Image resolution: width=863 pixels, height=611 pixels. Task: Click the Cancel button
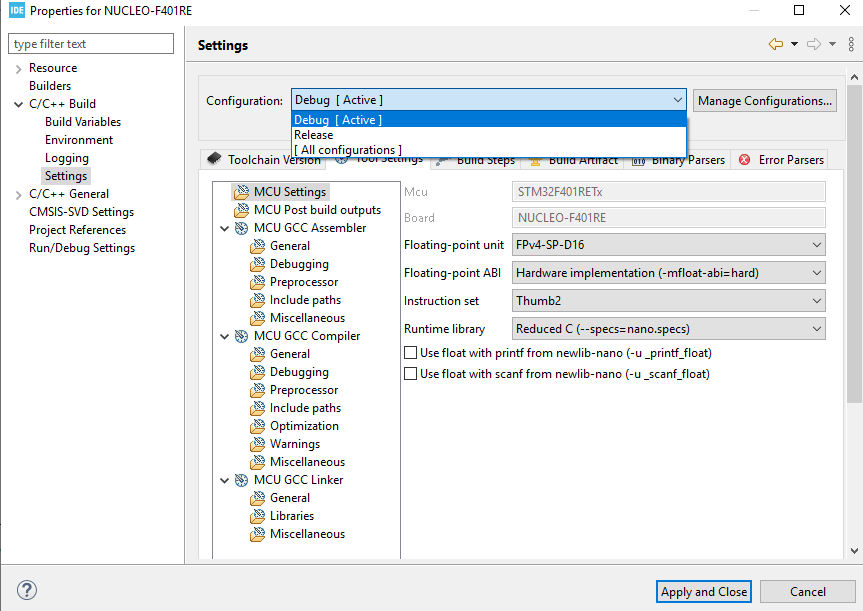(807, 592)
